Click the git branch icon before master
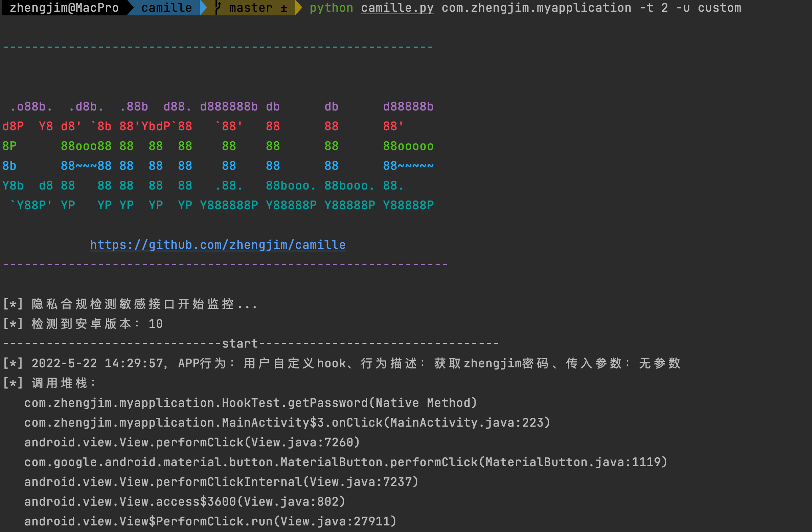 [x=218, y=8]
